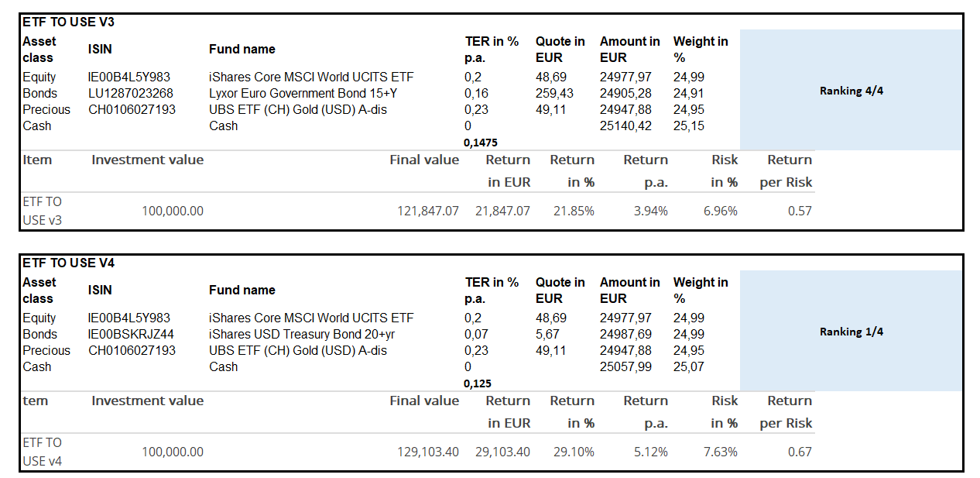Select the return per risk value 0.57
Screen dimensions: 980x478
pos(800,211)
